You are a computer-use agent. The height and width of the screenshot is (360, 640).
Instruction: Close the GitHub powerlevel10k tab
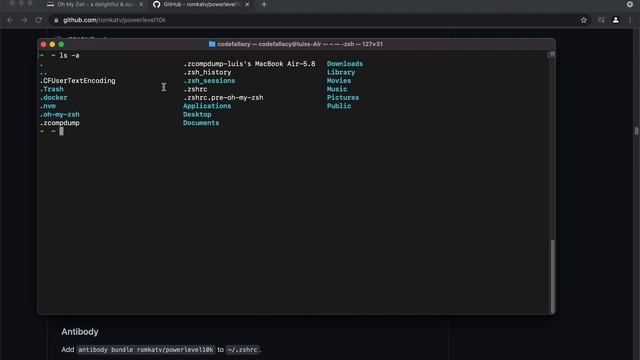[247, 4]
